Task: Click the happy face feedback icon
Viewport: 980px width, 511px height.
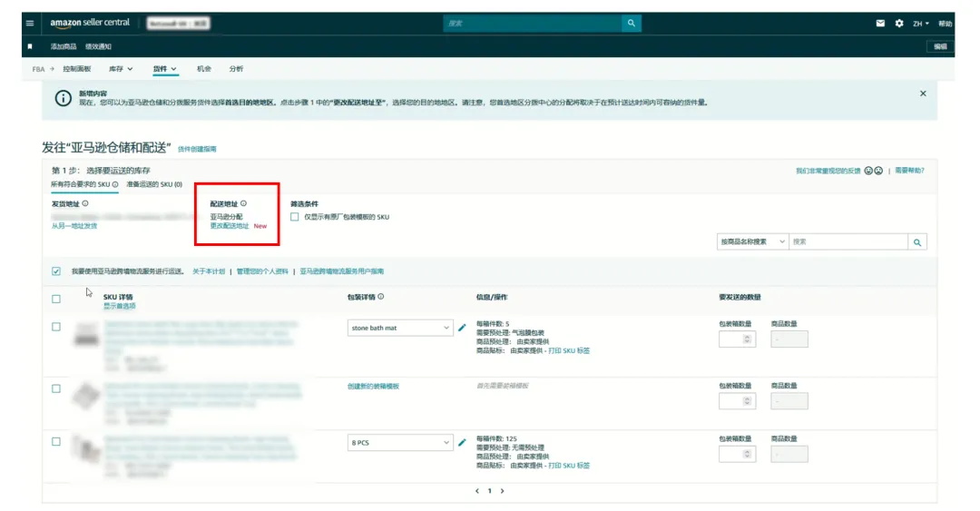Action: coord(868,171)
